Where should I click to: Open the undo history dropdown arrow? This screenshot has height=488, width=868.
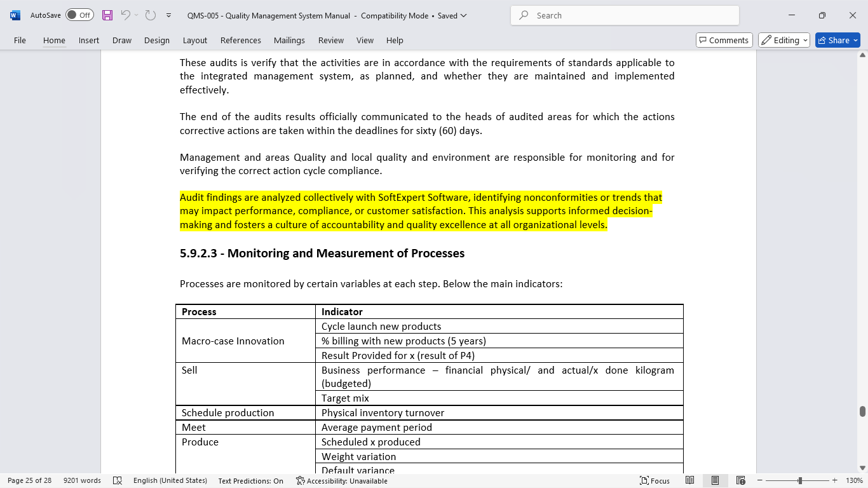pos(137,15)
